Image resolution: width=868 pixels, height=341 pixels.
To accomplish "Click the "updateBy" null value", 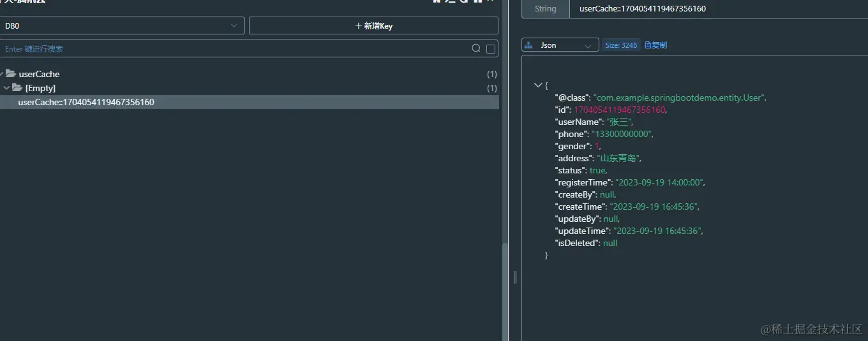I will [611, 219].
